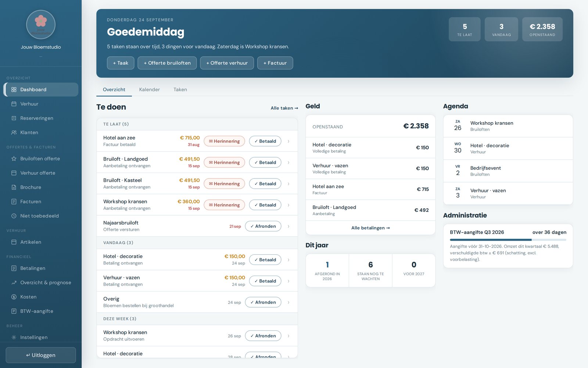Click the Voor 2027 counter
Image resolution: width=588 pixels, height=368 pixels.
point(414,270)
